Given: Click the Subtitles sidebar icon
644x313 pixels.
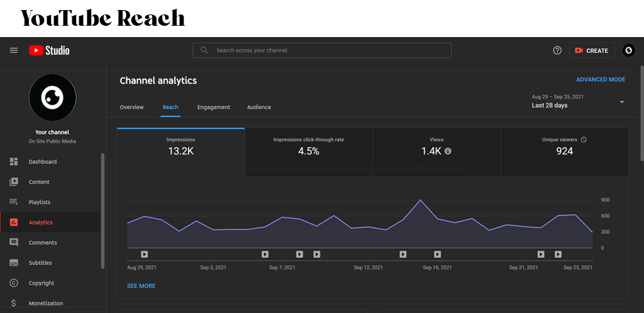Looking at the screenshot, I should pyautogui.click(x=14, y=263).
